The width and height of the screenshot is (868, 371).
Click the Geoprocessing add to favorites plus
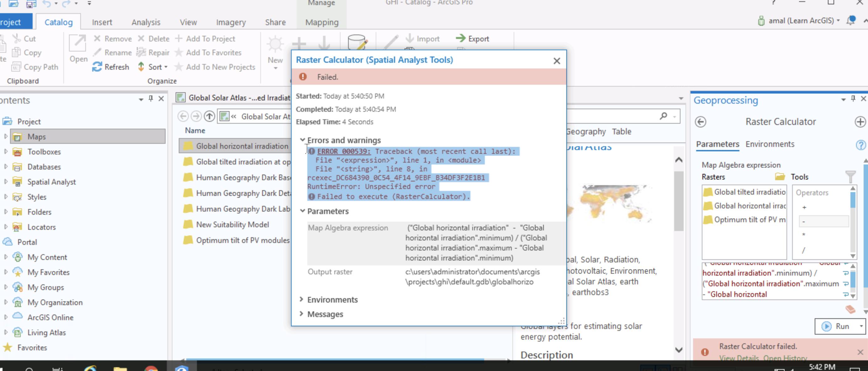point(860,122)
